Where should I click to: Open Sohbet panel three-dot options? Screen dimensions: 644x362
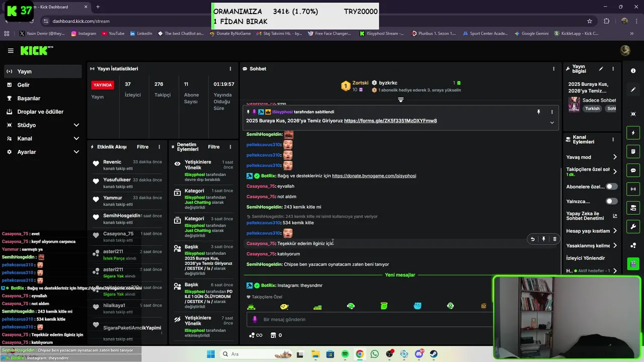(553, 69)
